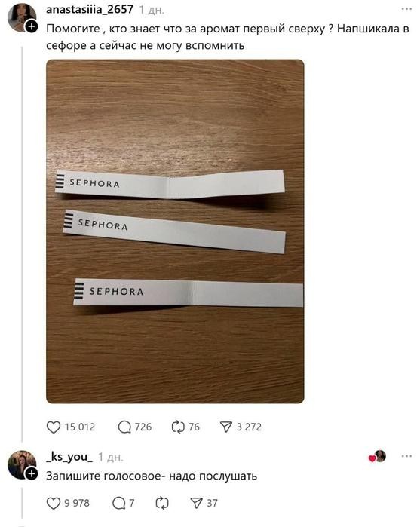
Task: Share the _ks_you_ reply
Action: 196,503
